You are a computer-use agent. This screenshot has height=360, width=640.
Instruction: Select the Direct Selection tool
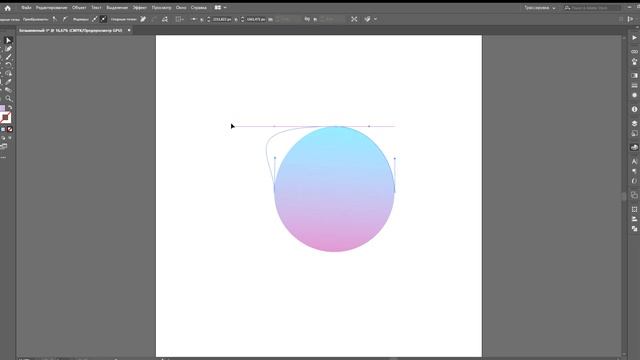(x=8, y=40)
